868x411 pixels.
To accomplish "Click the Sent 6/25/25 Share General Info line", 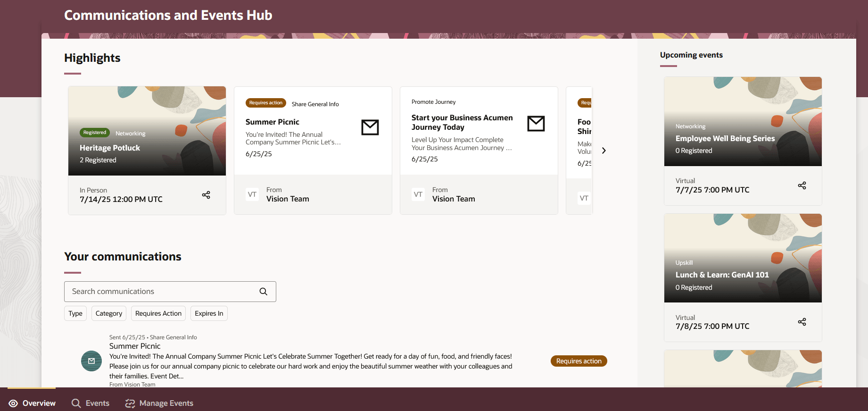I will [153, 337].
